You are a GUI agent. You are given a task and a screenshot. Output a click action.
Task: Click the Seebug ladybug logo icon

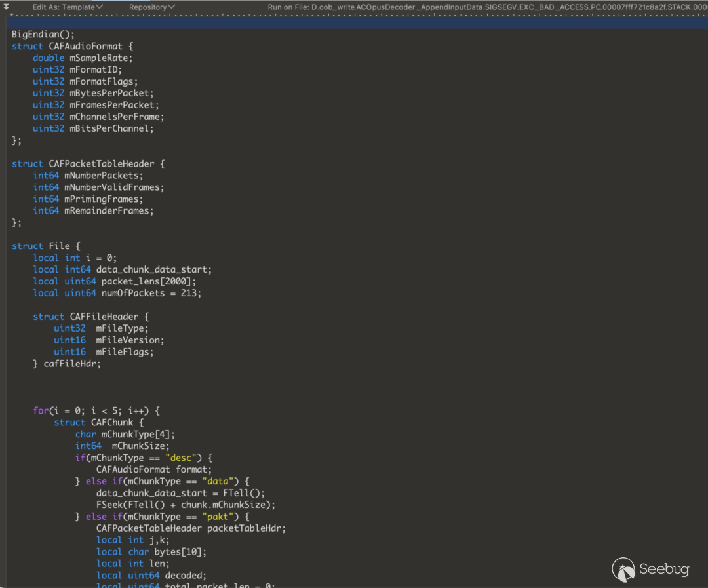(623, 569)
